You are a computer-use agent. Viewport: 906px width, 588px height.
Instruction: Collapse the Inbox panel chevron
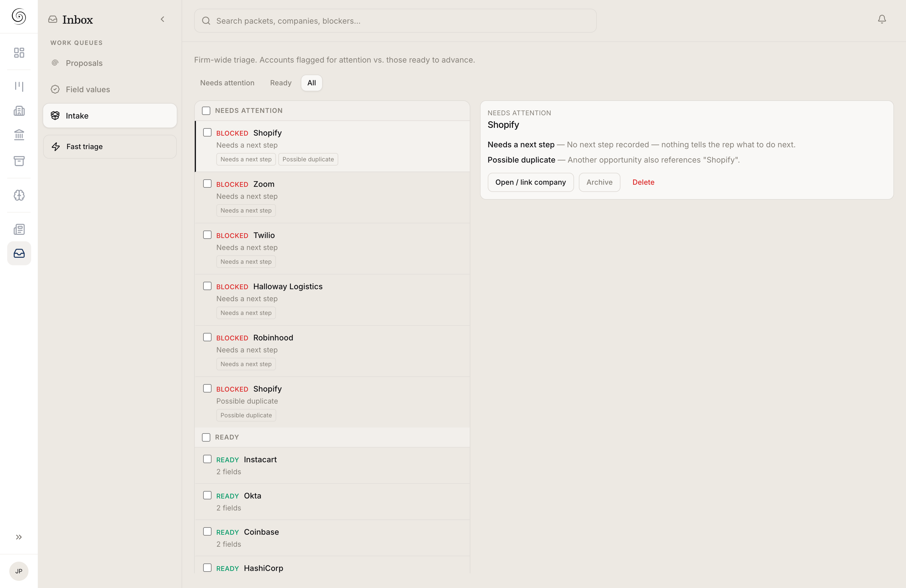click(163, 19)
